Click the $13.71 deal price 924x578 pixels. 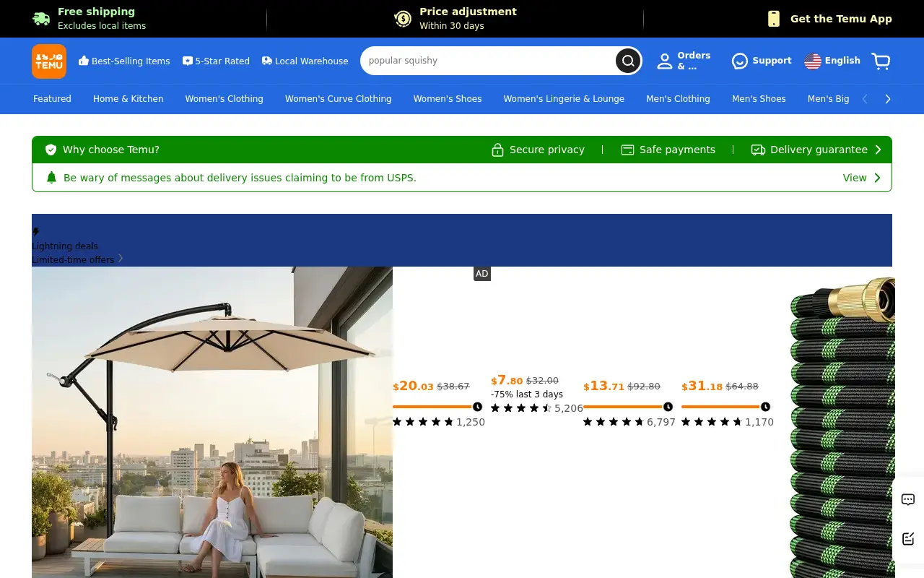coord(603,387)
